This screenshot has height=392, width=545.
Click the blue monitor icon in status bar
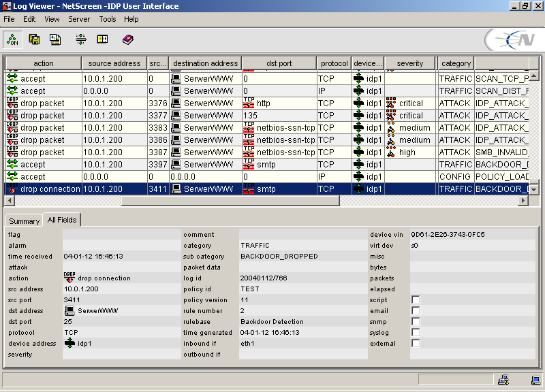pyautogui.click(x=536, y=380)
